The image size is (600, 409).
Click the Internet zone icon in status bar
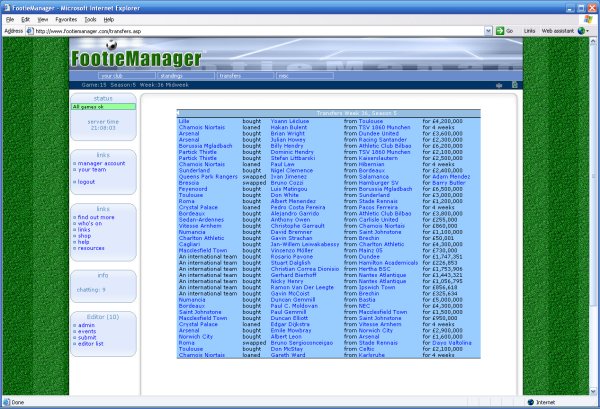point(530,402)
